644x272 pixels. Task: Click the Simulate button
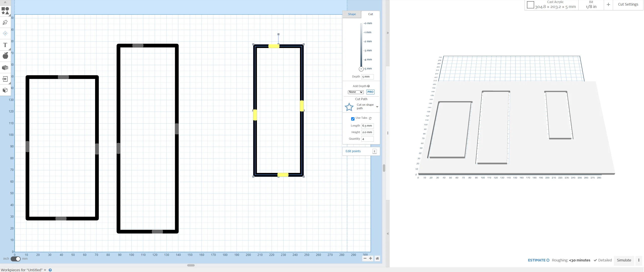pos(624,260)
